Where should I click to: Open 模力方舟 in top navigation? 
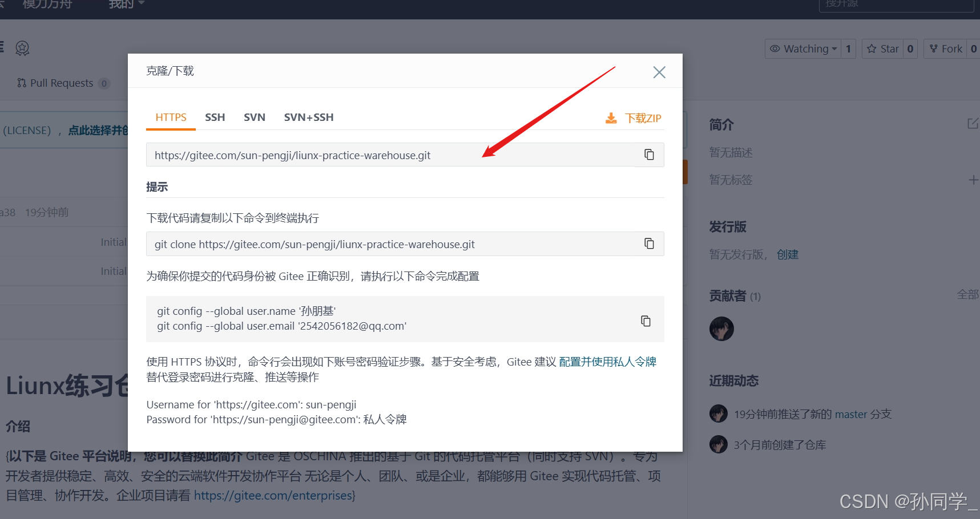(47, 5)
